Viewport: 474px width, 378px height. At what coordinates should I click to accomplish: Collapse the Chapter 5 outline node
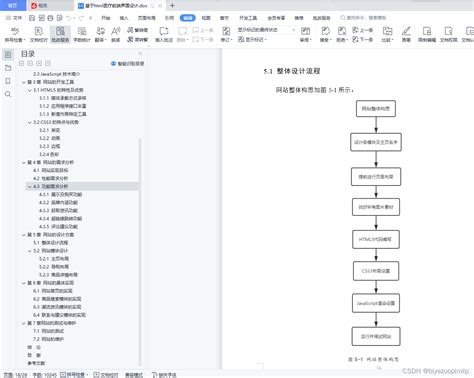click(x=24, y=235)
